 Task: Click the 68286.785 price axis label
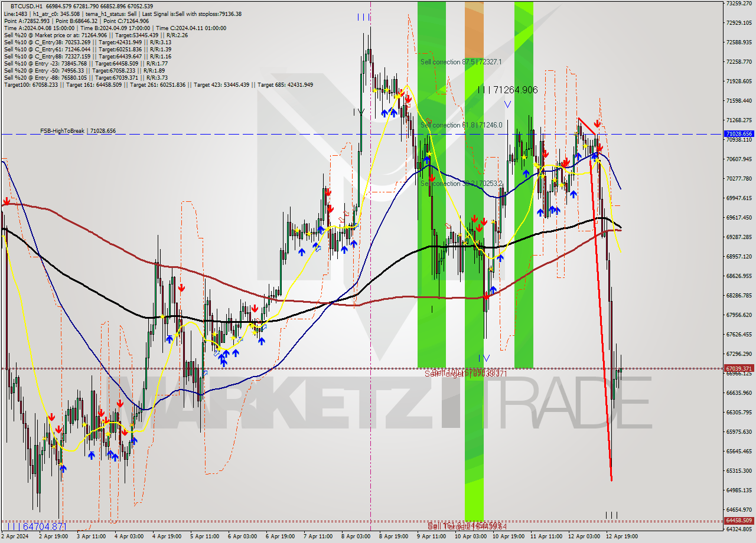click(740, 295)
